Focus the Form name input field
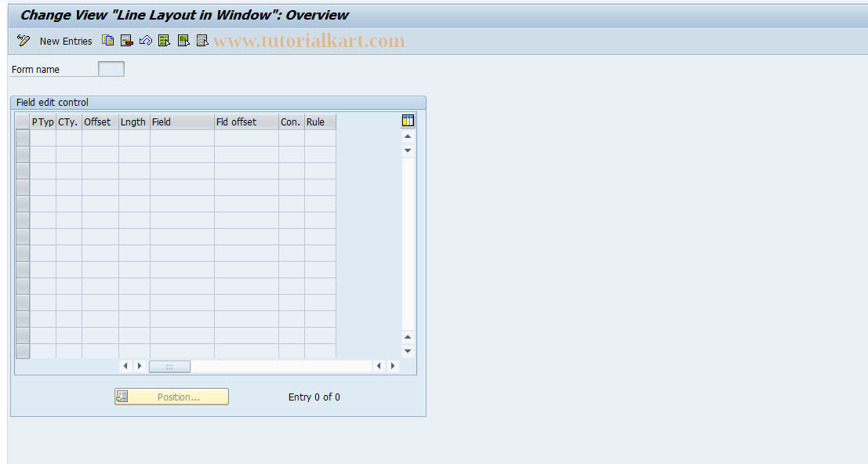Viewport: 868px width, 464px height. (x=111, y=69)
